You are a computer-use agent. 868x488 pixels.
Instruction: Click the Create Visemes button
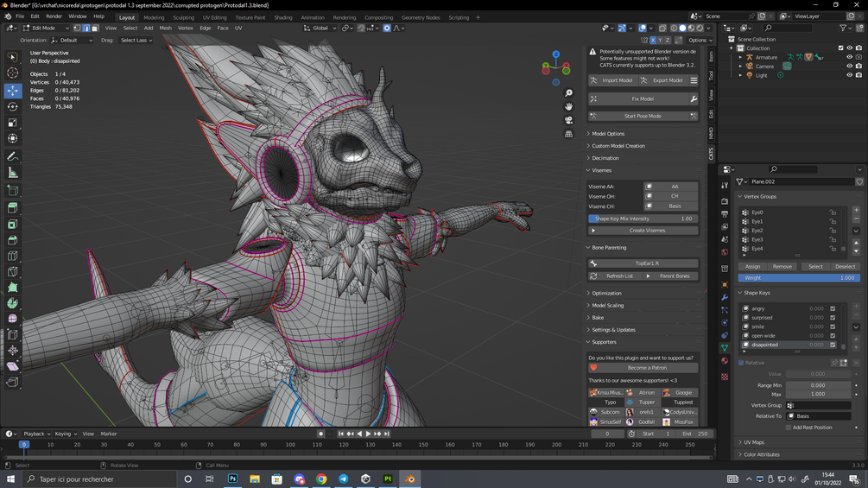pyautogui.click(x=646, y=231)
